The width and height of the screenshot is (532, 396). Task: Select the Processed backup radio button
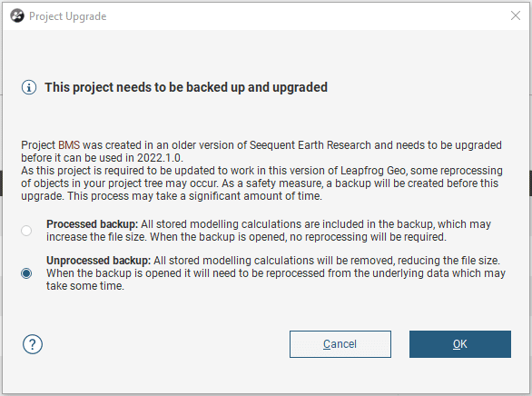(x=26, y=231)
